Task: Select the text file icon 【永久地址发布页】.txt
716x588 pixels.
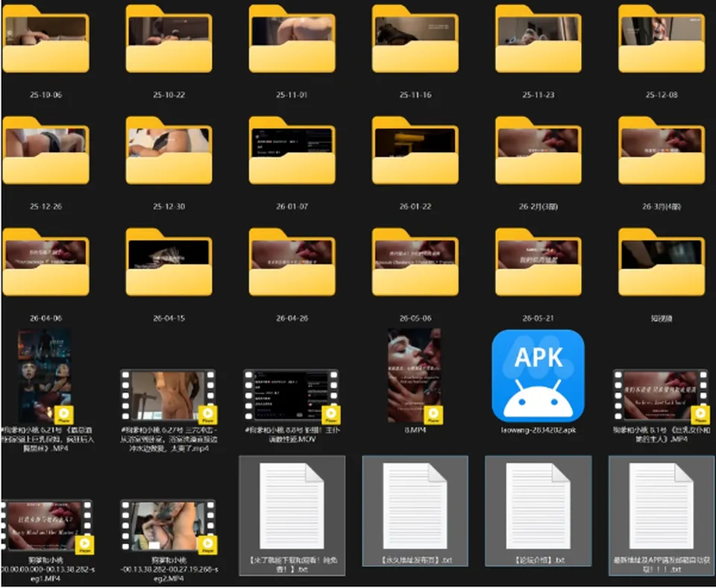Action: (x=415, y=506)
